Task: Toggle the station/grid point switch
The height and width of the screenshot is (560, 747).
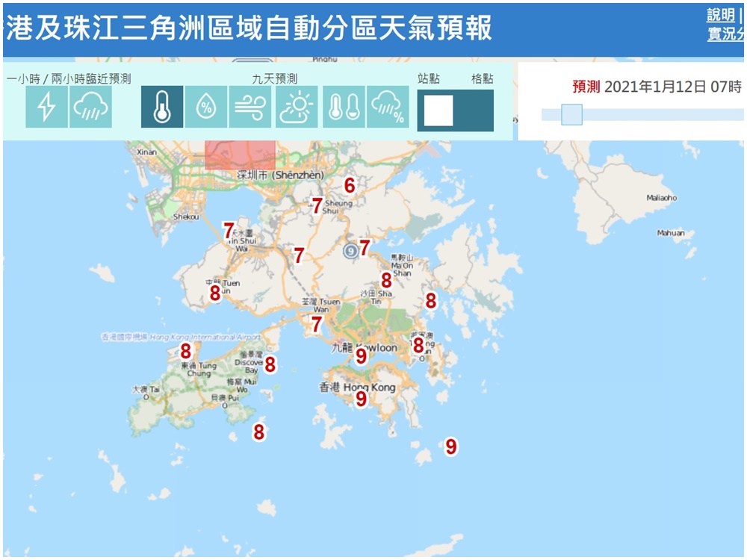Action: click(x=456, y=111)
